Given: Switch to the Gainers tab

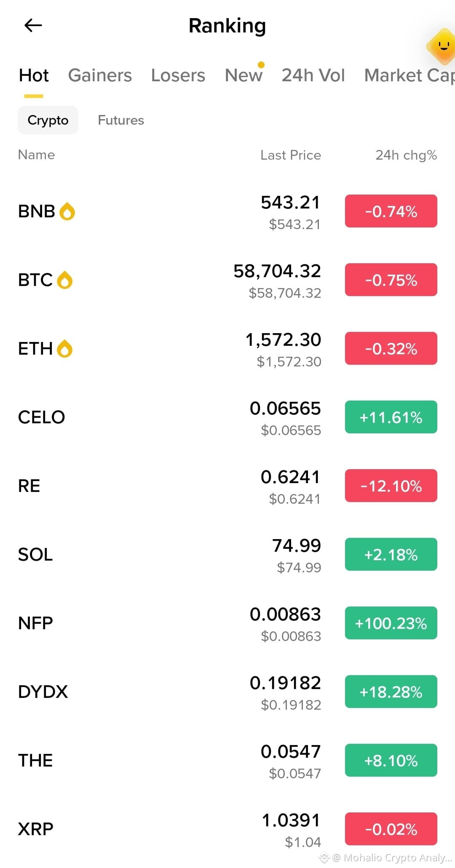Looking at the screenshot, I should (100, 75).
